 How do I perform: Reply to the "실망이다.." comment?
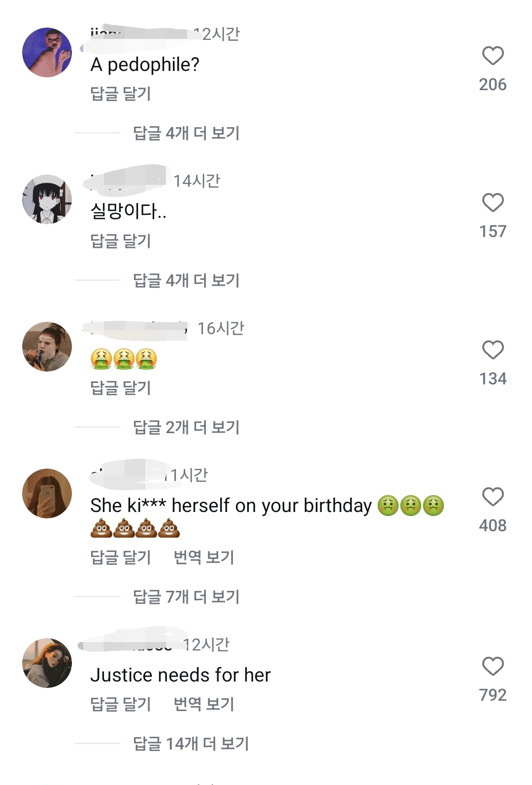pos(121,241)
